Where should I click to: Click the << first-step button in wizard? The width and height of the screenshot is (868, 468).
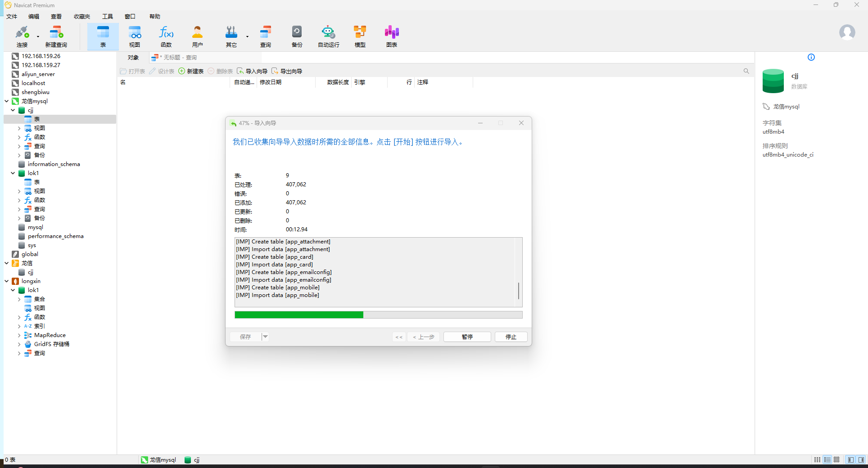coord(399,337)
